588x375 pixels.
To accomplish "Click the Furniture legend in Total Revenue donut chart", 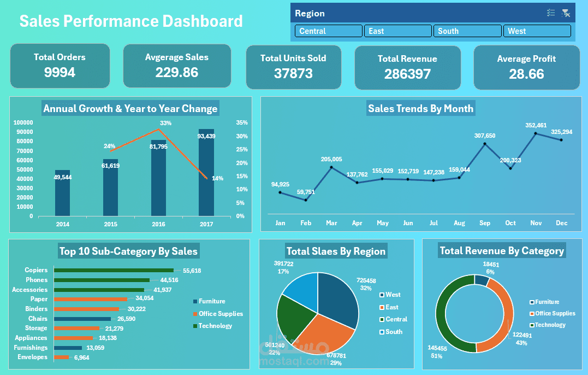I will (532, 301).
